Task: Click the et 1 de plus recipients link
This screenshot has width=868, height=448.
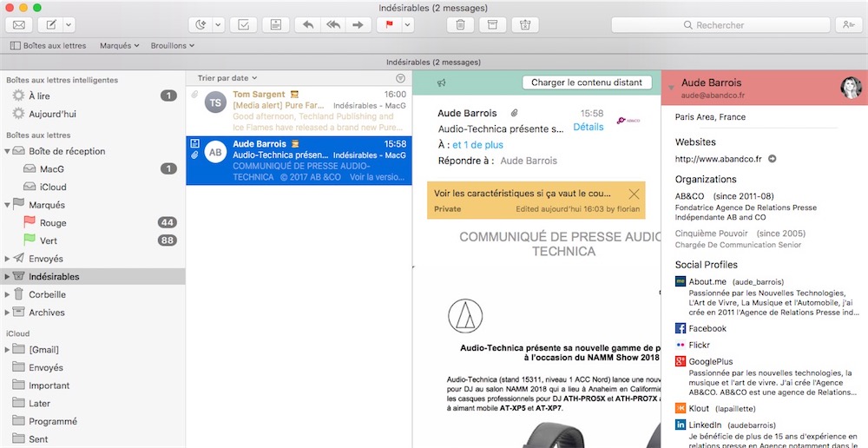Action: (x=477, y=145)
